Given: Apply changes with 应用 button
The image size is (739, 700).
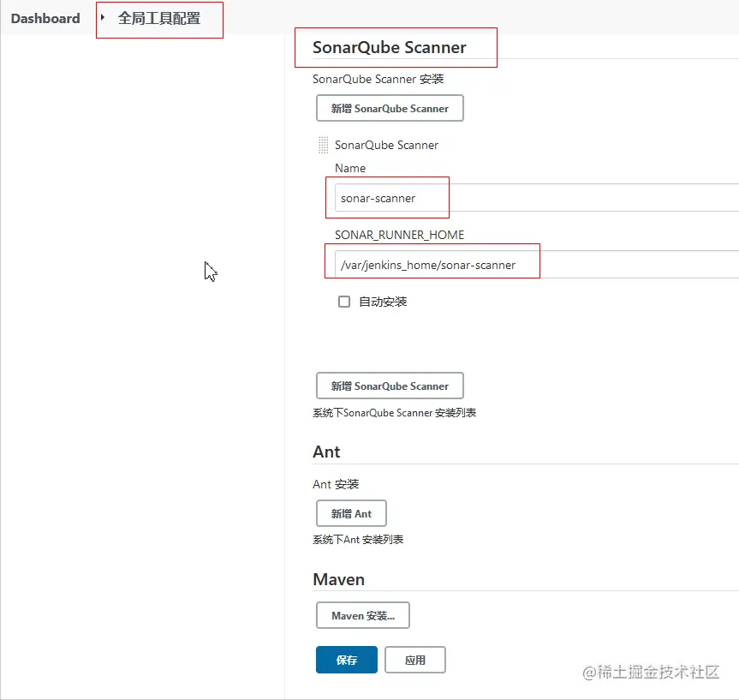Looking at the screenshot, I should point(415,660).
